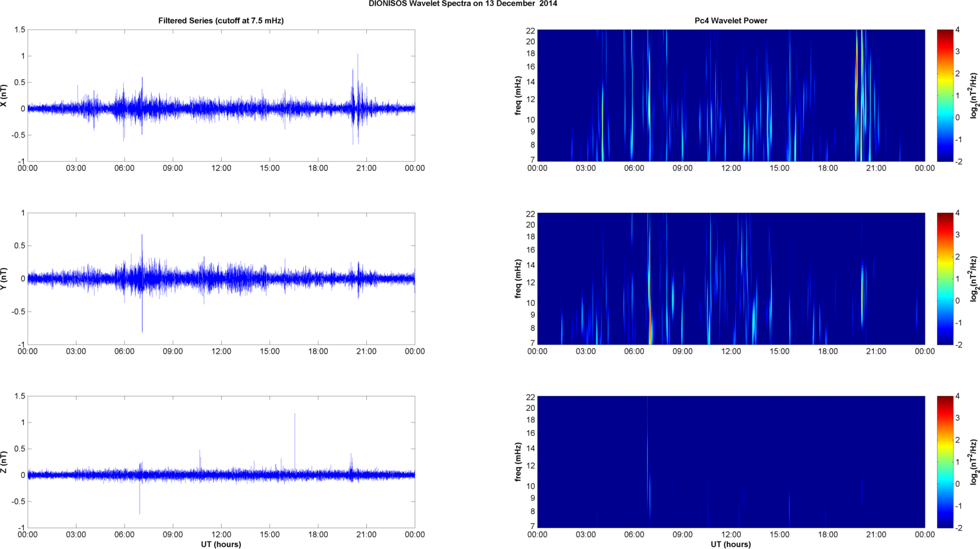Click the Y-component spike just after 07:00 UT
This screenshot has height=549, width=980.
click(142, 283)
